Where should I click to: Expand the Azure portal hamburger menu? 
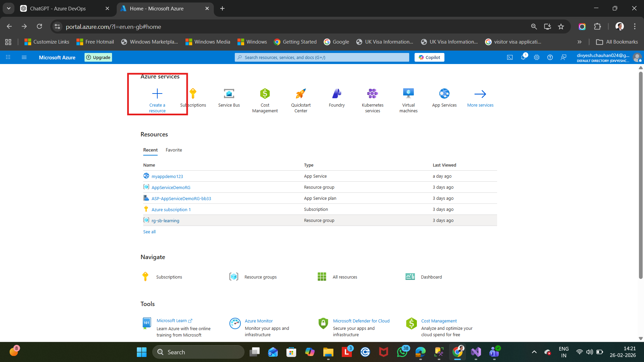pos(24,57)
